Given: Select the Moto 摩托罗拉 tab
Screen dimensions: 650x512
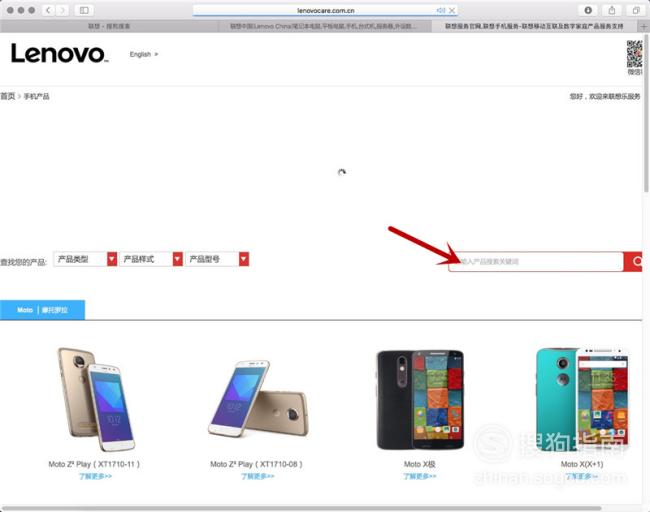Looking at the screenshot, I should point(42,310).
